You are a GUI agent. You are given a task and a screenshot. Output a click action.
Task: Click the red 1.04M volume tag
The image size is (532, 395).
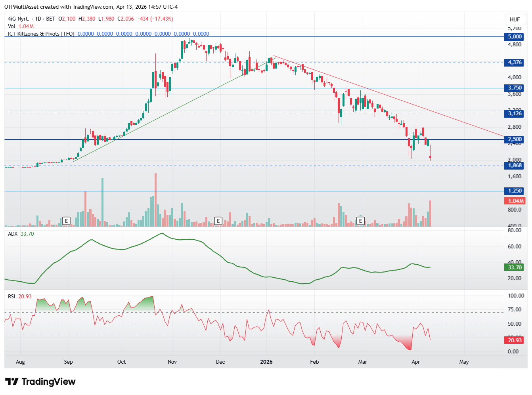pyautogui.click(x=515, y=201)
